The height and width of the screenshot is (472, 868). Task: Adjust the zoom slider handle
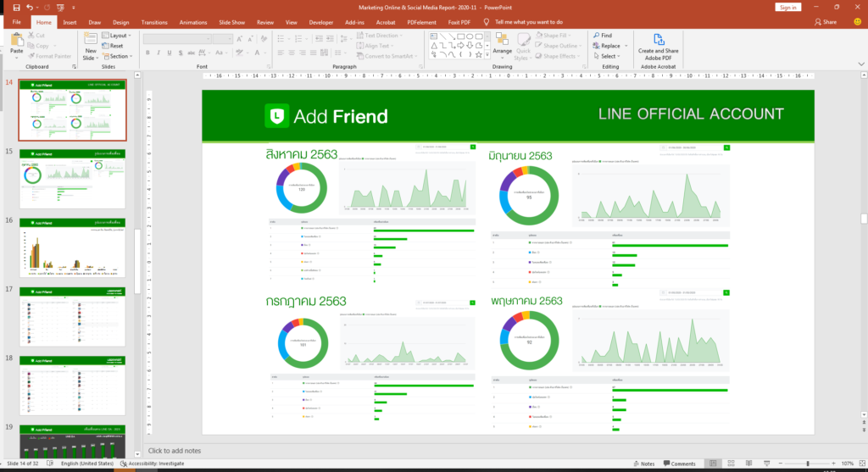tap(807, 464)
